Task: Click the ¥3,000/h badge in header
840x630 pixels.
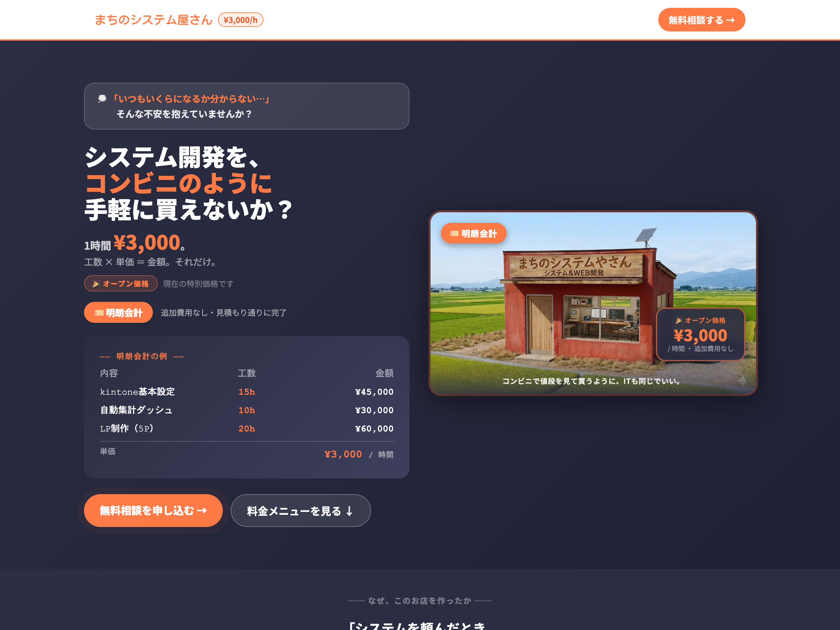Action: [x=241, y=20]
